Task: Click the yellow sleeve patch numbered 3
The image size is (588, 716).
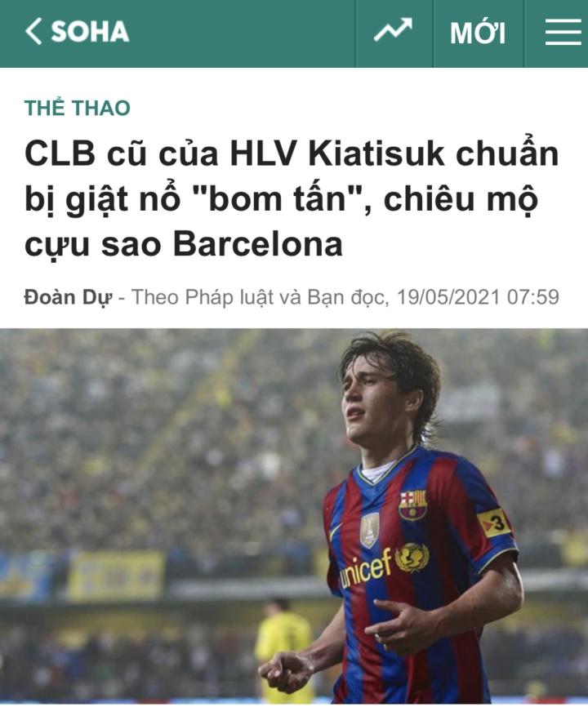Action: (x=494, y=523)
